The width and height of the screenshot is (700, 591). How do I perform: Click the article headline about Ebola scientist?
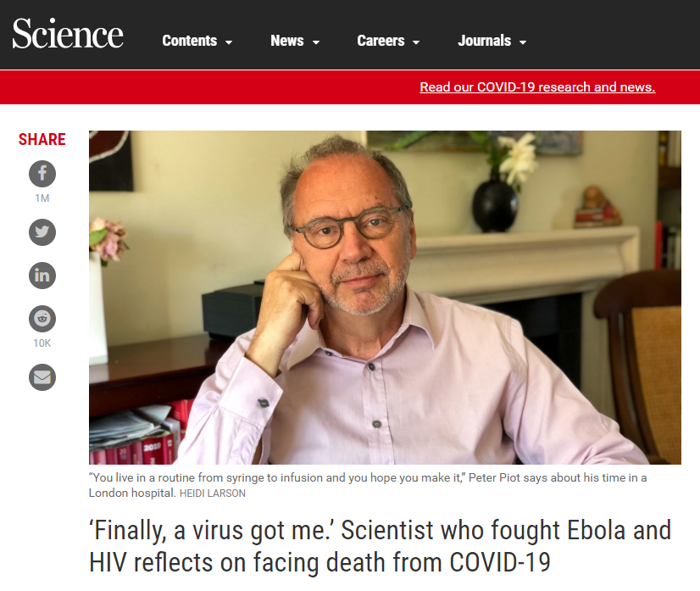point(380,546)
